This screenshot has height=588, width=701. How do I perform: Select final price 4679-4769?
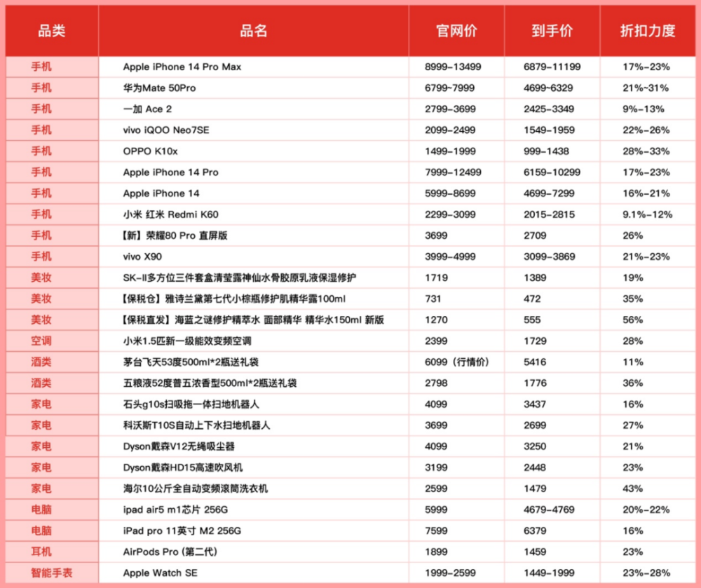549,510
